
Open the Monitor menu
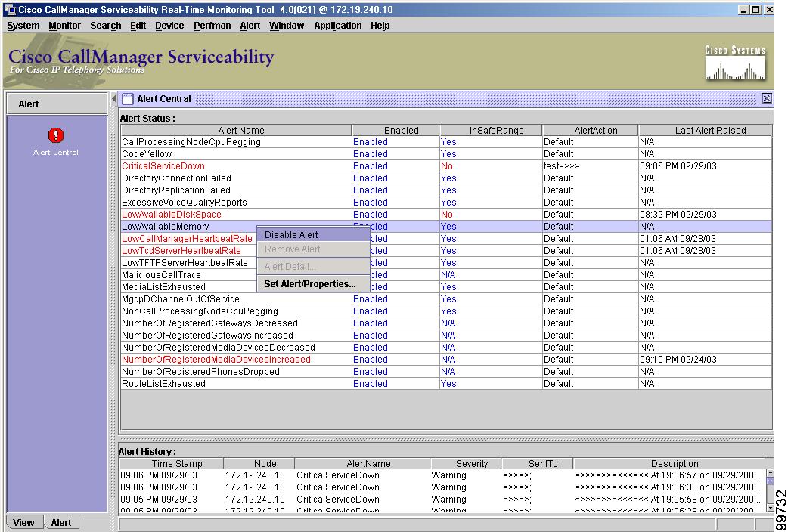[64, 26]
